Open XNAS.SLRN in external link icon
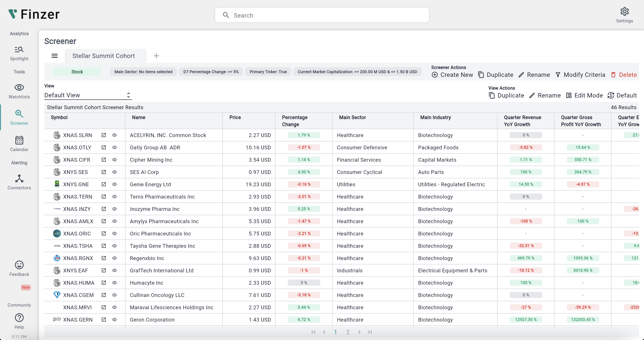The height and width of the screenshot is (340, 644). point(104,135)
